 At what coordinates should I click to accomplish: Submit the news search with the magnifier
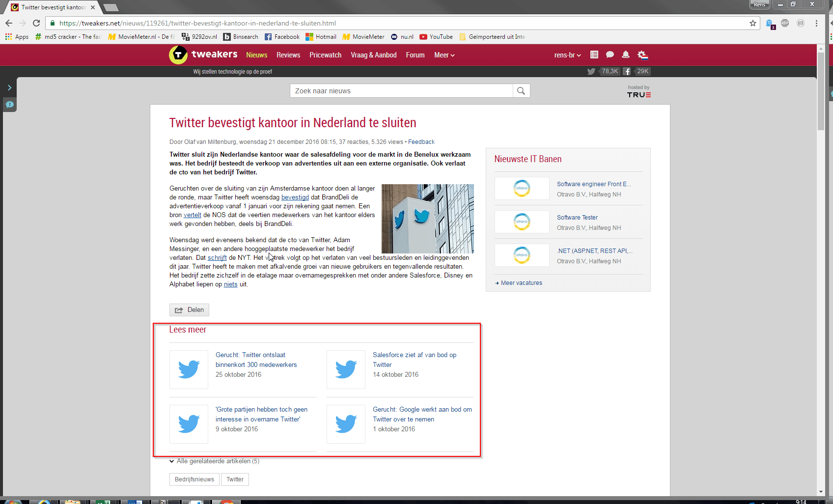[521, 91]
